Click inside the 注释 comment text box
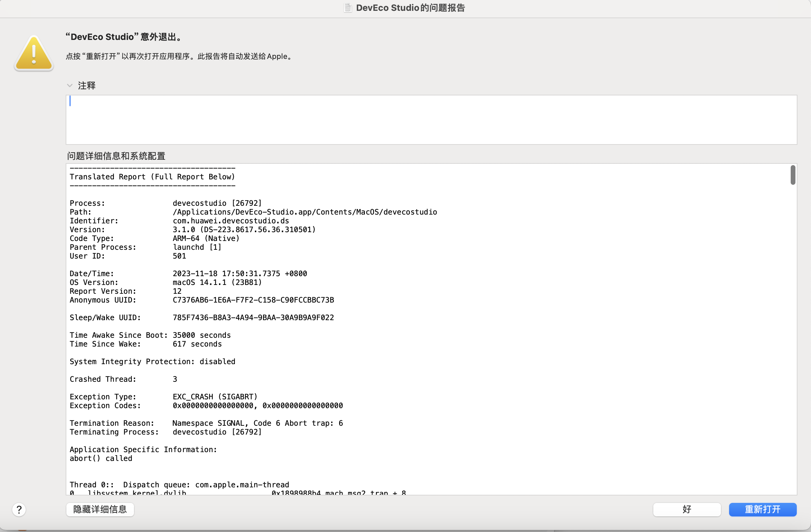Screen dimensions: 811x532 click(431, 119)
